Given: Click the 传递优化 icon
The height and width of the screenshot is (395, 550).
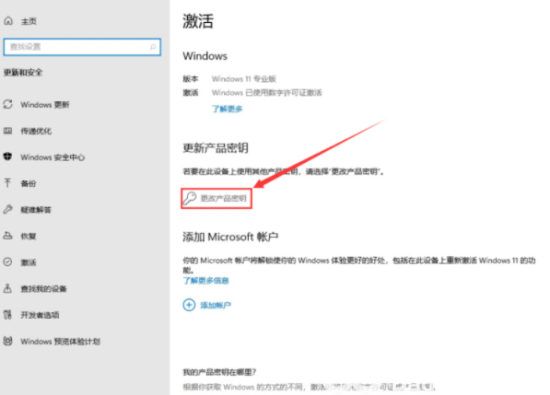Looking at the screenshot, I should pyautogui.click(x=8, y=131).
